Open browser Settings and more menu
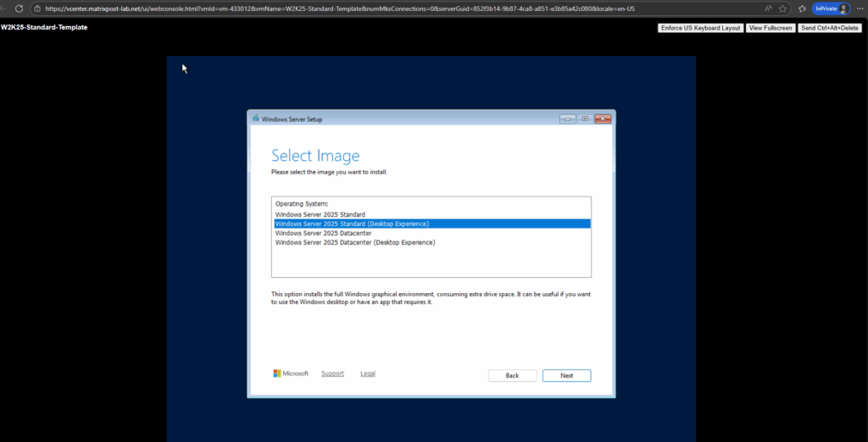Screen dimensions: 868x442 coord(860,8)
